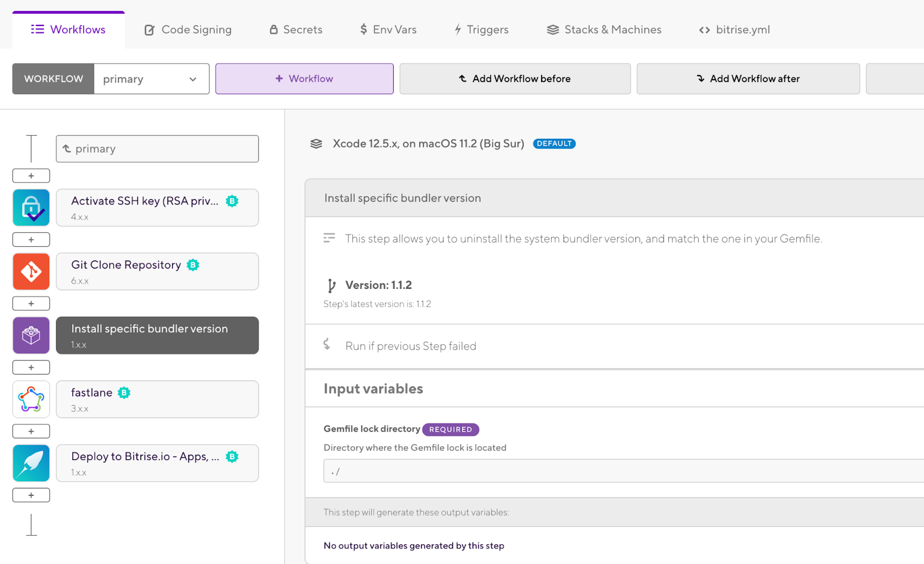Go to the Stacks & Machines tab

(604, 29)
